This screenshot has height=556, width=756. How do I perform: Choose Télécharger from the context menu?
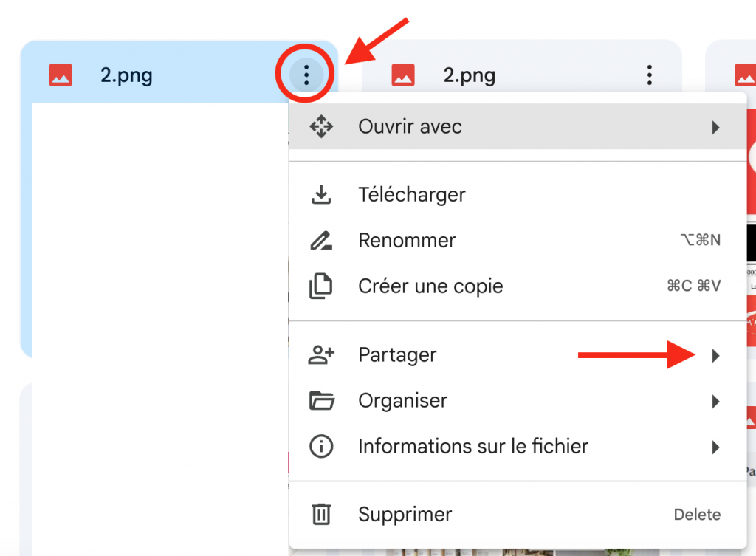pyautogui.click(x=412, y=195)
